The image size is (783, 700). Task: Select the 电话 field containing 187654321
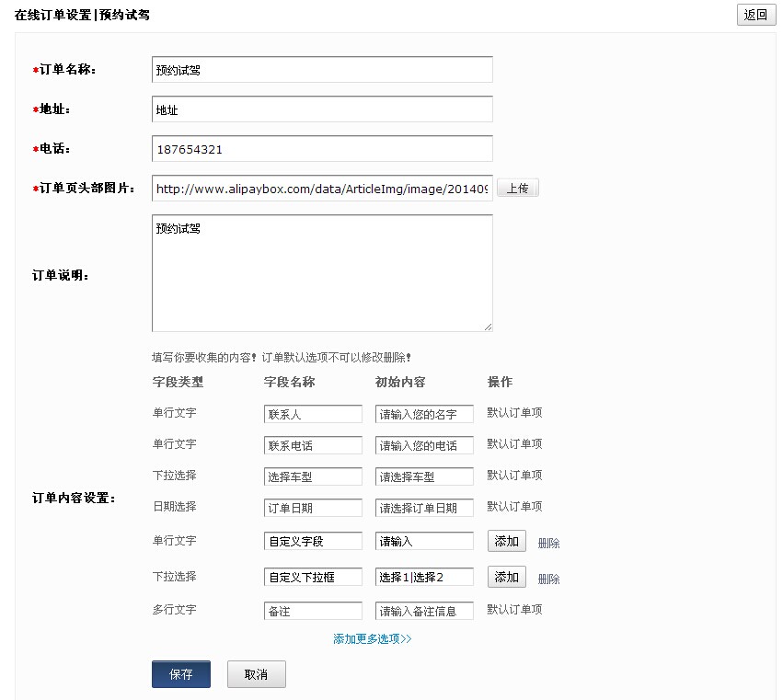[x=322, y=149]
